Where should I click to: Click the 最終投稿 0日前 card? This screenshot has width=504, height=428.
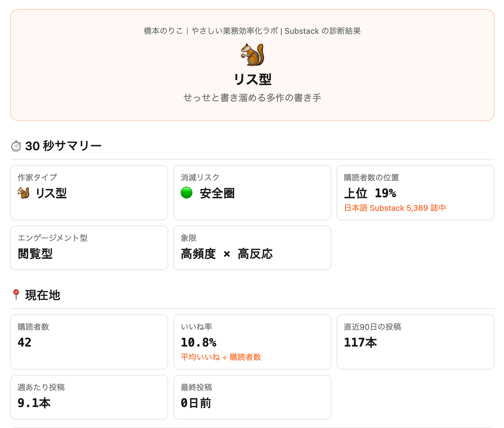(x=252, y=397)
